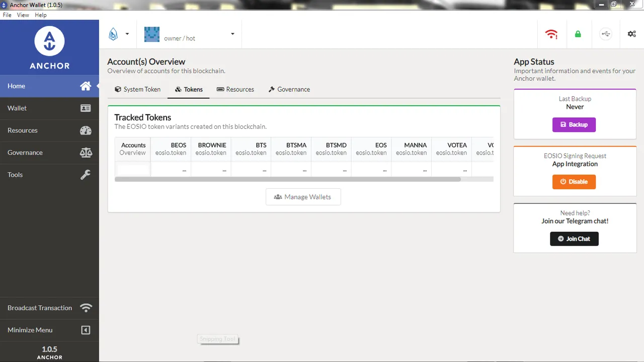Click the Resources gauge icon

point(86,130)
